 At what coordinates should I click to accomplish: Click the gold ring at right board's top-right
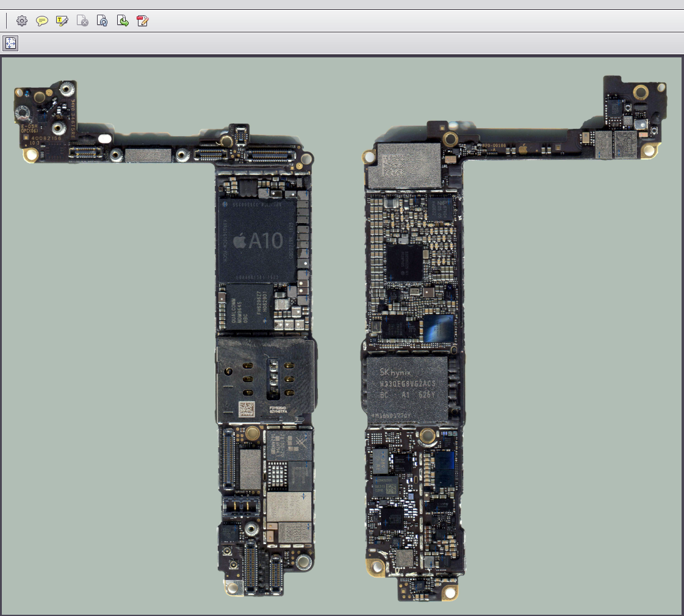(x=641, y=93)
